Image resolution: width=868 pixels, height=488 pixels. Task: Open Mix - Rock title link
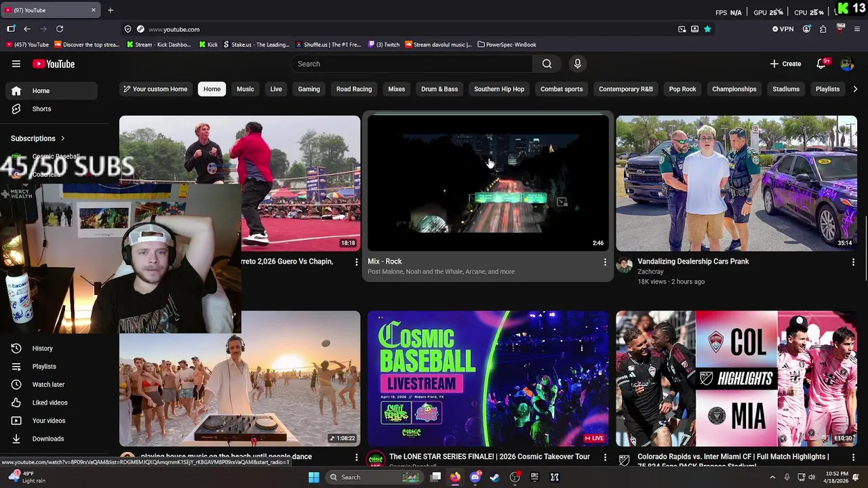[384, 262]
